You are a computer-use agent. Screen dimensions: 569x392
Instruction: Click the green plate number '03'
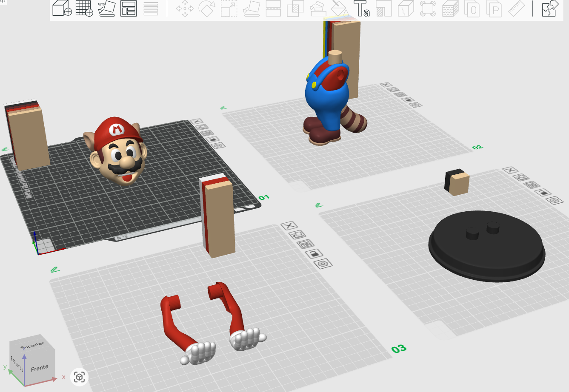point(399,349)
